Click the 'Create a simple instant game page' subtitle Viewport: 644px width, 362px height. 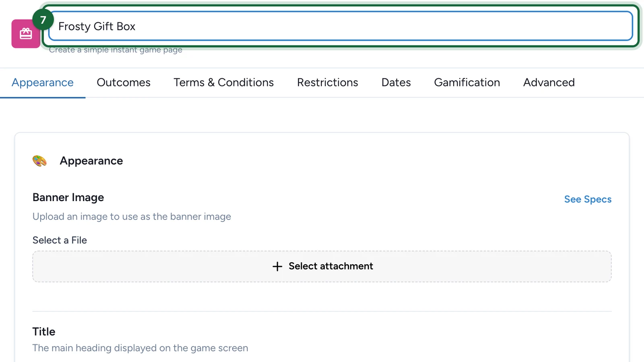click(116, 50)
